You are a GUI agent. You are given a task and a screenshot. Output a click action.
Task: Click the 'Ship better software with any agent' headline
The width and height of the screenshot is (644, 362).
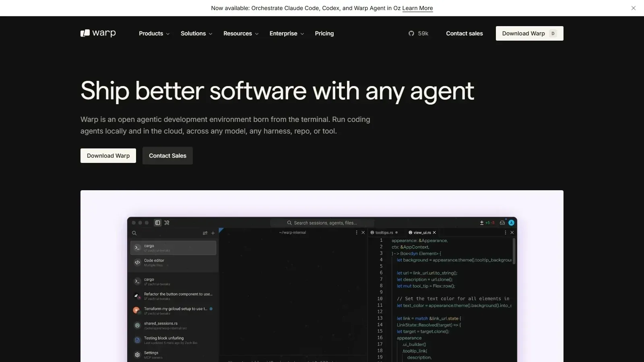coord(277,91)
